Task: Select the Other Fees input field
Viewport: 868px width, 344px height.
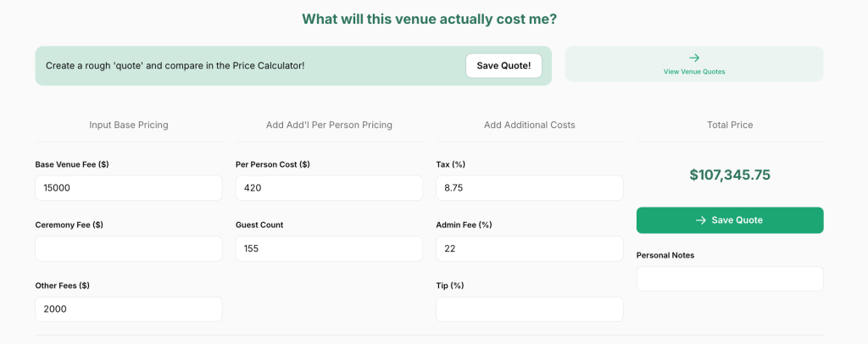Action: click(x=129, y=309)
